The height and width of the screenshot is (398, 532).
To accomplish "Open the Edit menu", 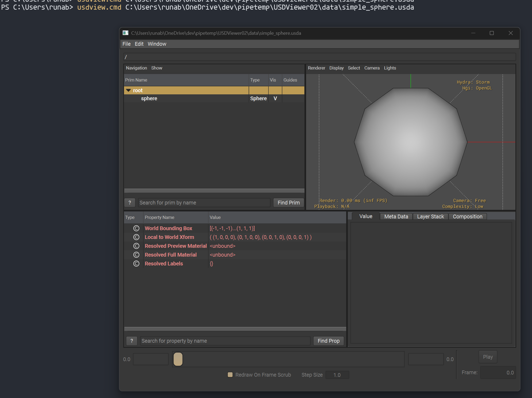I will point(139,44).
